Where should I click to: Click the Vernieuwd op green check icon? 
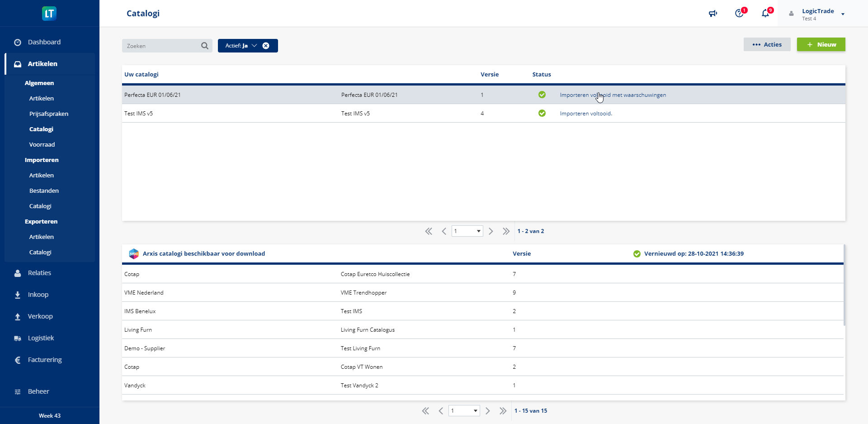click(637, 254)
